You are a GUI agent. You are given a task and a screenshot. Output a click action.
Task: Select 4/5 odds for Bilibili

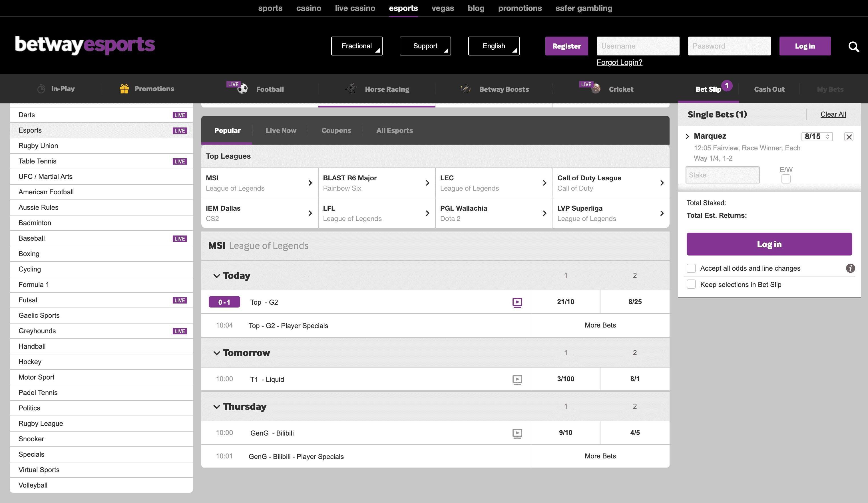[635, 433]
